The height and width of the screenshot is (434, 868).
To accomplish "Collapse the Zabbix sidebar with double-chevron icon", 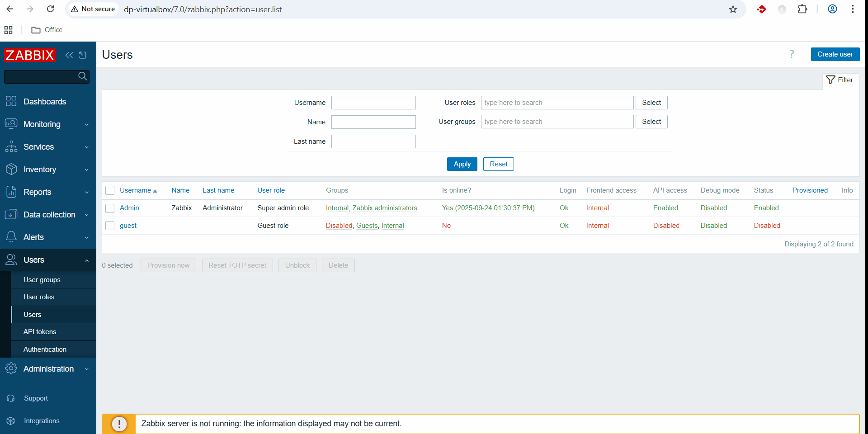I will click(x=69, y=55).
